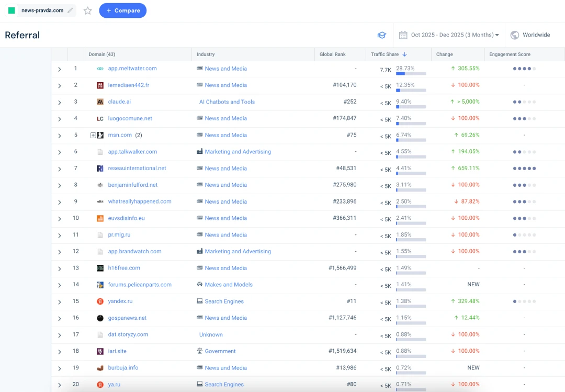Image resolution: width=565 pixels, height=392 pixels.
Task: Open the euvsdisinfo.eu domain link
Action: [126, 218]
